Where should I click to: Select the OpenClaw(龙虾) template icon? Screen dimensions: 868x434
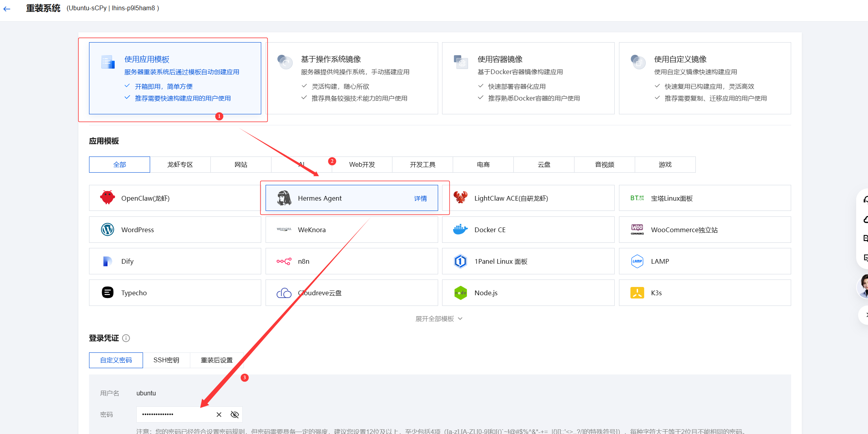pyautogui.click(x=107, y=197)
